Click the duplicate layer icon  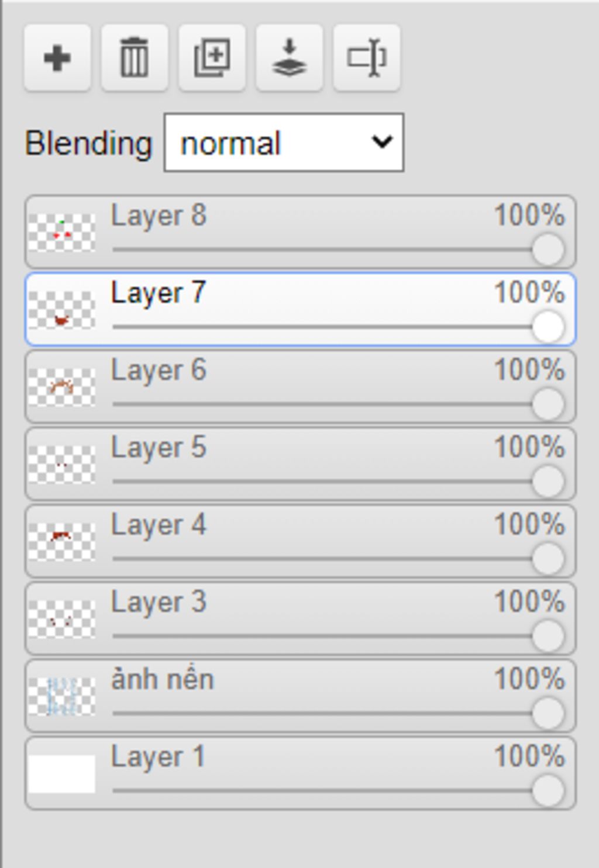point(212,58)
